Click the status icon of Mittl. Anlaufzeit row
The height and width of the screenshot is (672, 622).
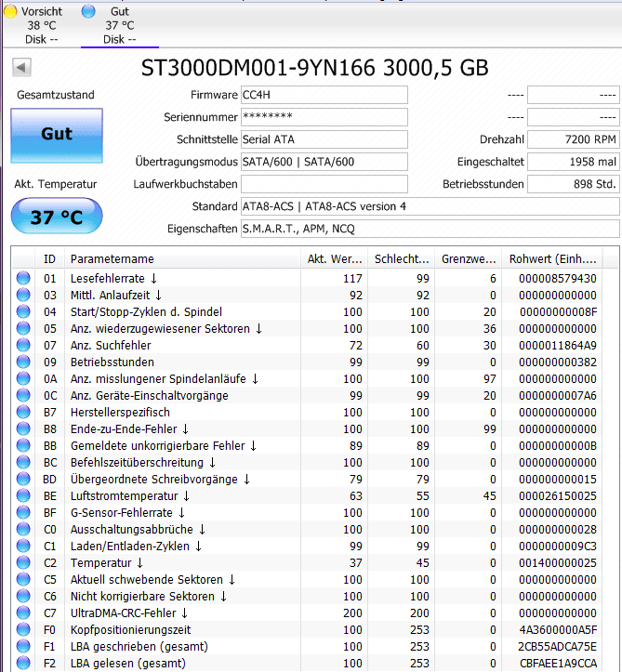click(x=23, y=295)
